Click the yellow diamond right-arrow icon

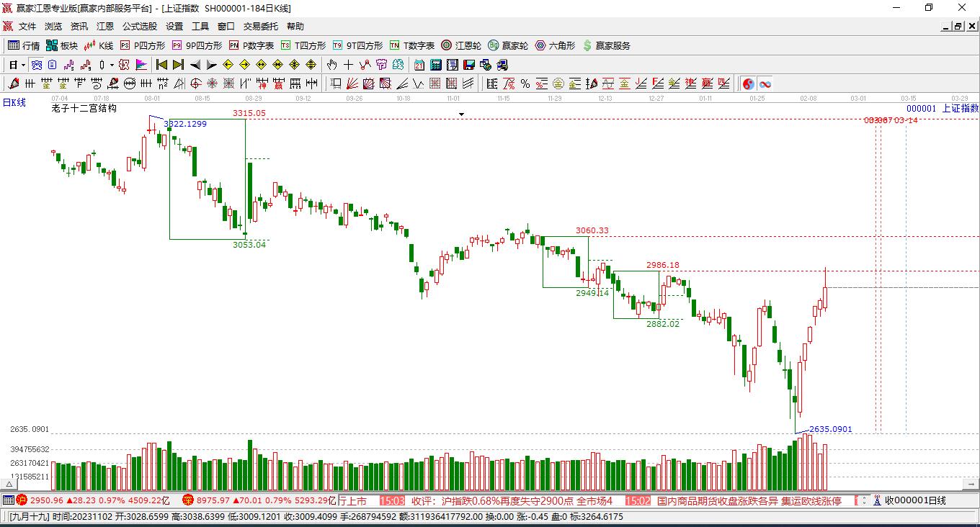tap(244, 65)
